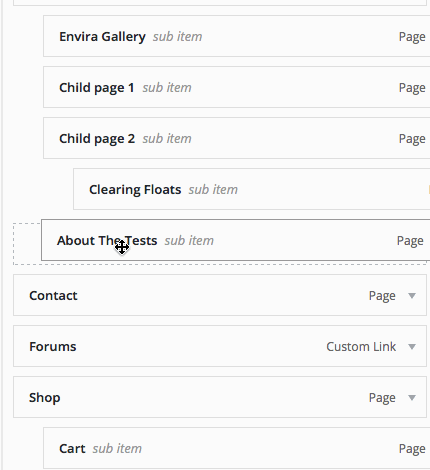Click the sub item text beside Clearing Floats

click(x=213, y=190)
